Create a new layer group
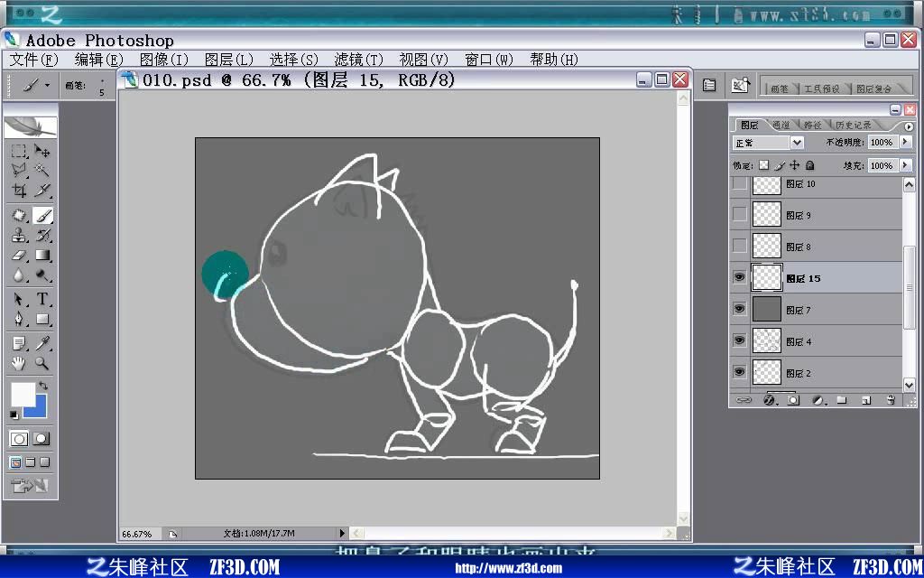The height and width of the screenshot is (578, 924). pyautogui.click(x=842, y=400)
